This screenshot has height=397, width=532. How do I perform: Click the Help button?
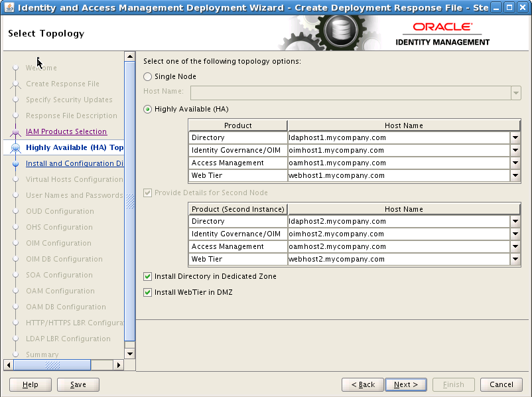point(31,384)
